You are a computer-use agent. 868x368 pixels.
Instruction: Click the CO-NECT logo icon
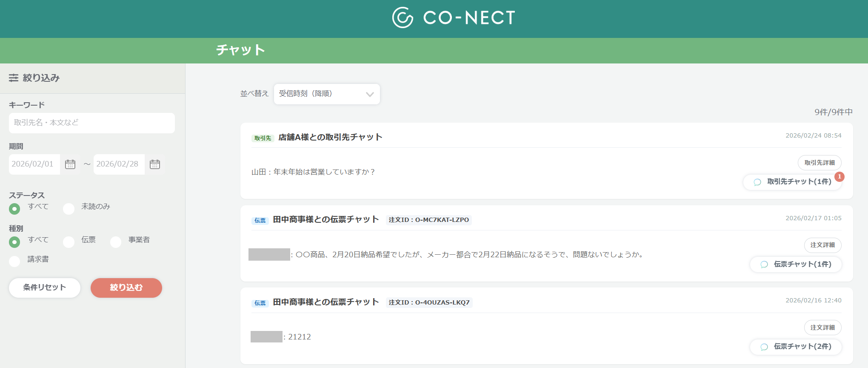tap(403, 17)
